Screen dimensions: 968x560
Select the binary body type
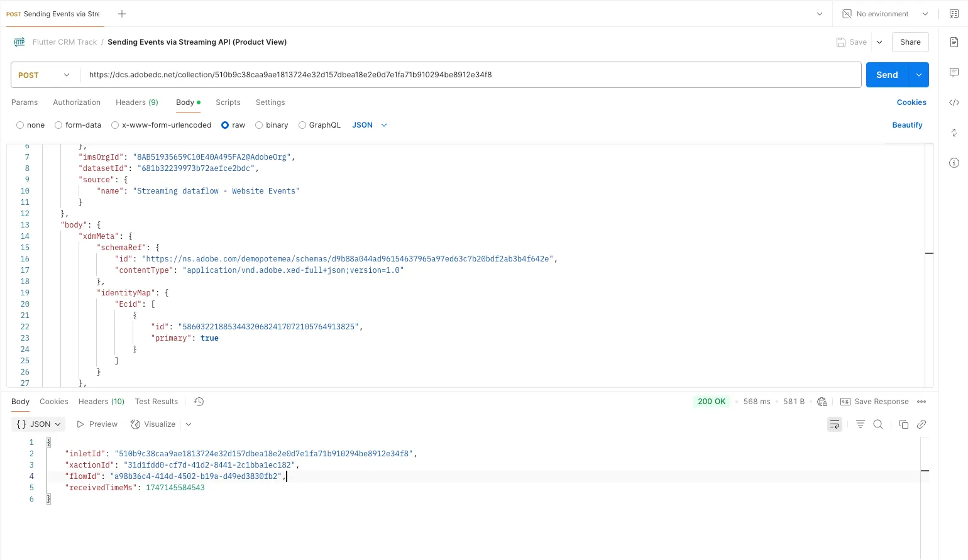click(x=259, y=125)
